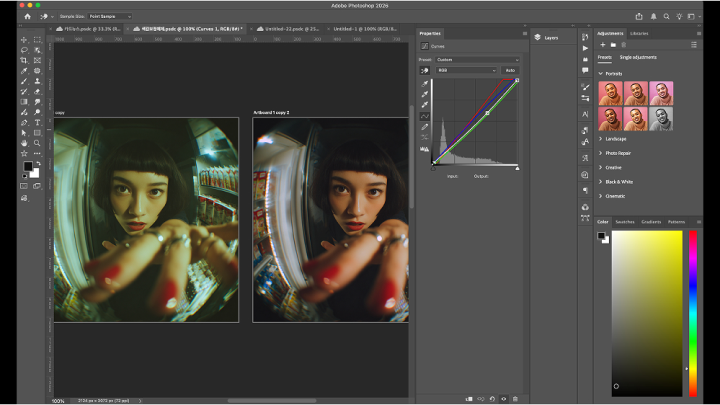Switch to the Swatches tab
The height and width of the screenshot is (405, 720).
point(624,221)
